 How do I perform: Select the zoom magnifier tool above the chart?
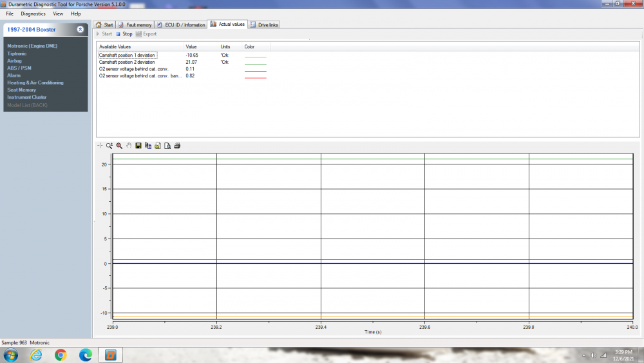[109, 146]
